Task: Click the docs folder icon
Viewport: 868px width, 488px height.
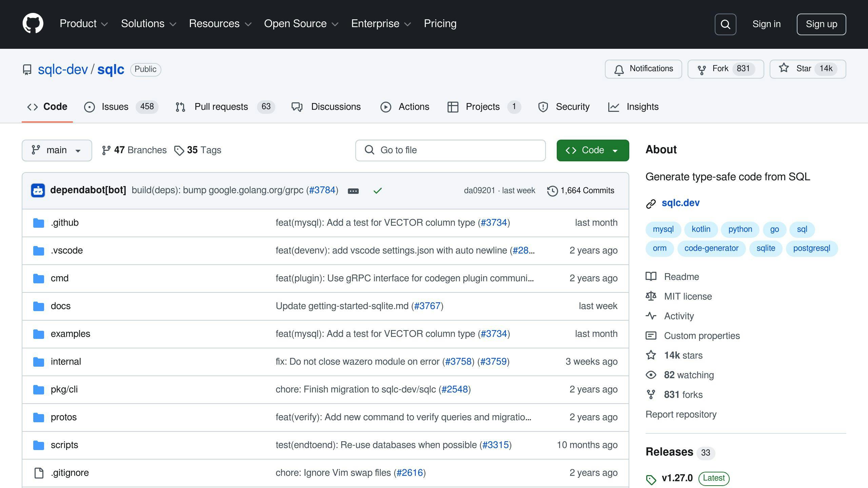Action: [x=39, y=306]
